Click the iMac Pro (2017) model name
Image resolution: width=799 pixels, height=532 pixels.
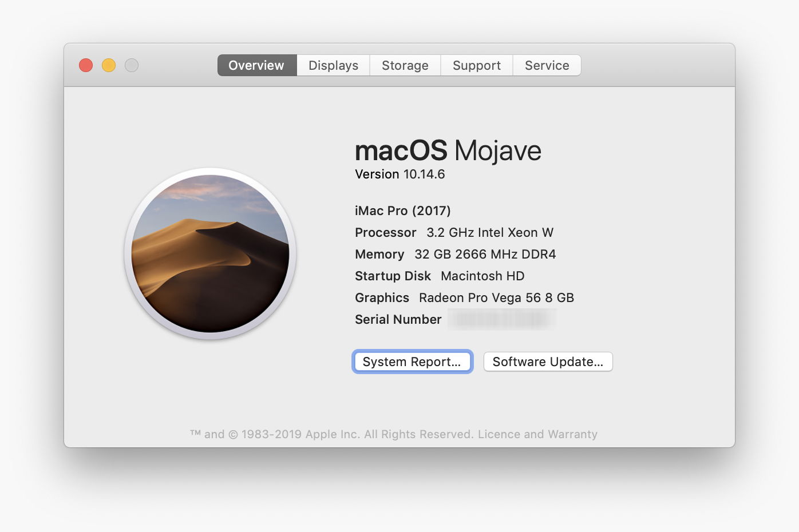tap(402, 211)
